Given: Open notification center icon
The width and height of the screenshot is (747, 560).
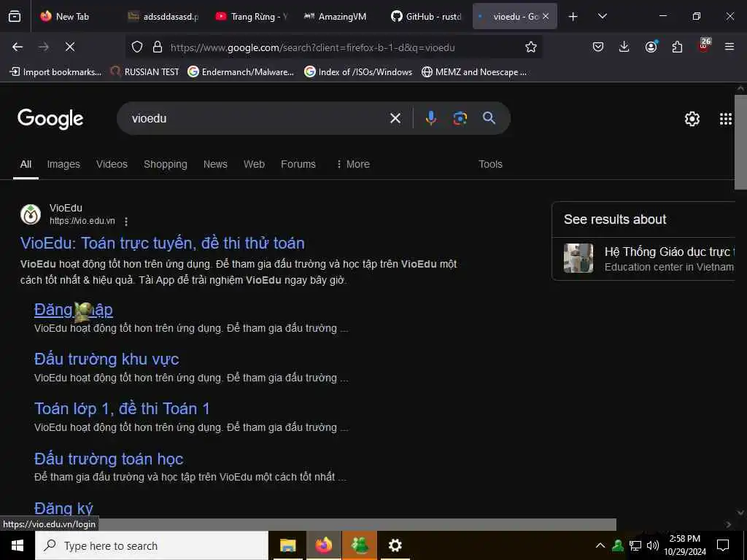Looking at the screenshot, I should (x=723, y=545).
